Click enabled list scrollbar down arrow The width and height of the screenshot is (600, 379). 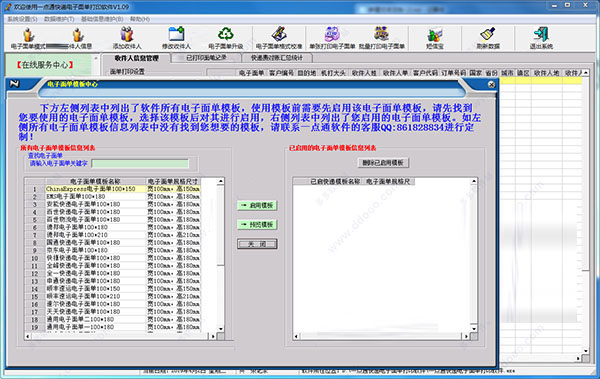474,328
